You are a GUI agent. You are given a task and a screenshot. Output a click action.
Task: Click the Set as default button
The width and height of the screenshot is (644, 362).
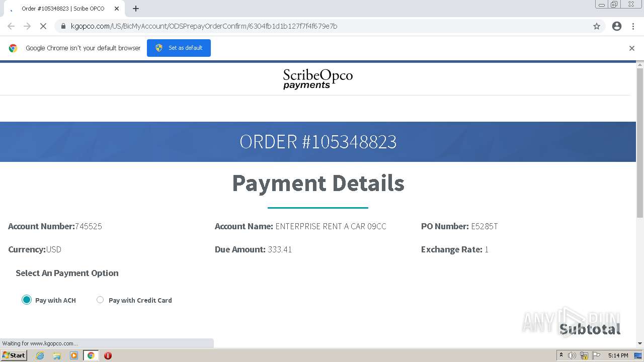pyautogui.click(x=179, y=48)
